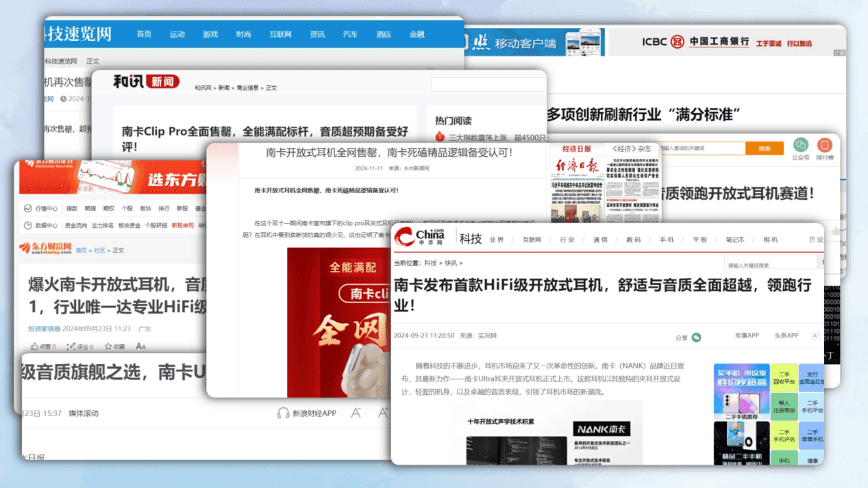868x488 pixels.
Task: Click 社区 breadcrumb on Eastmoney page
Action: coord(100,251)
